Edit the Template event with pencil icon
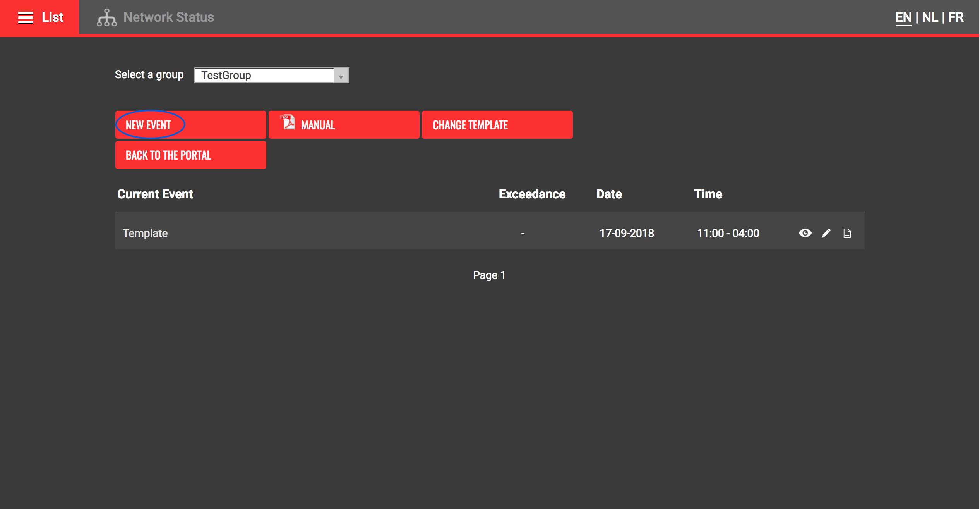The width and height of the screenshot is (980, 509). click(x=826, y=233)
